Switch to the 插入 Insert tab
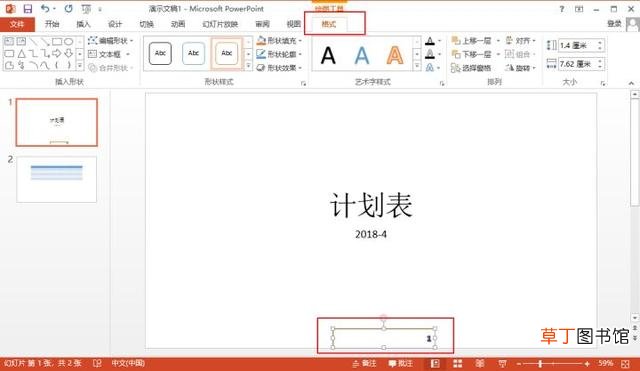The height and width of the screenshot is (371, 640). 83,24
